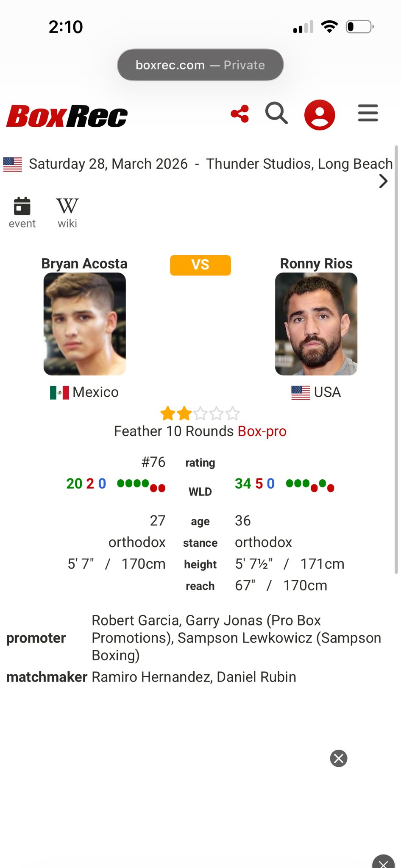Click the Ronny Rios name link
The image size is (401, 868).
[316, 264]
